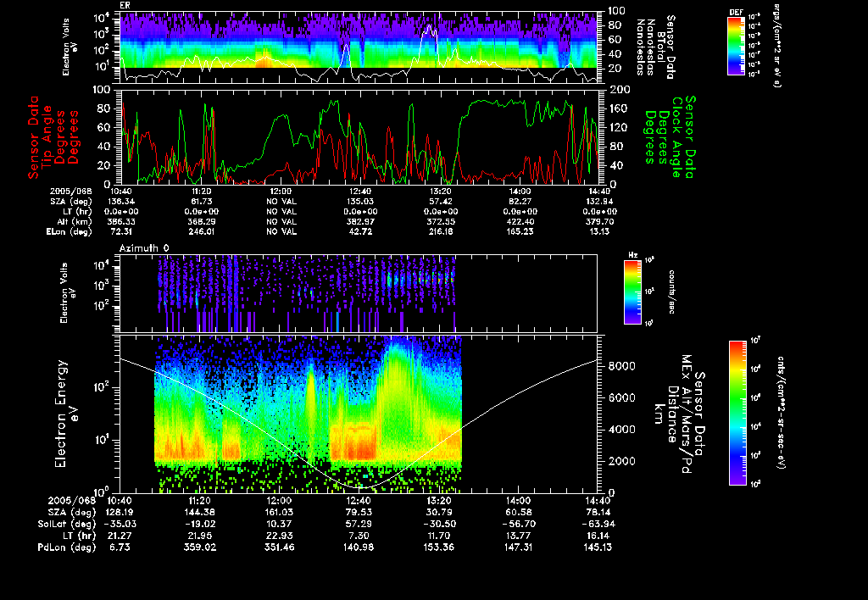Click the Alt value 372.55
Viewport: 868px width, 600px height.
[441, 221]
